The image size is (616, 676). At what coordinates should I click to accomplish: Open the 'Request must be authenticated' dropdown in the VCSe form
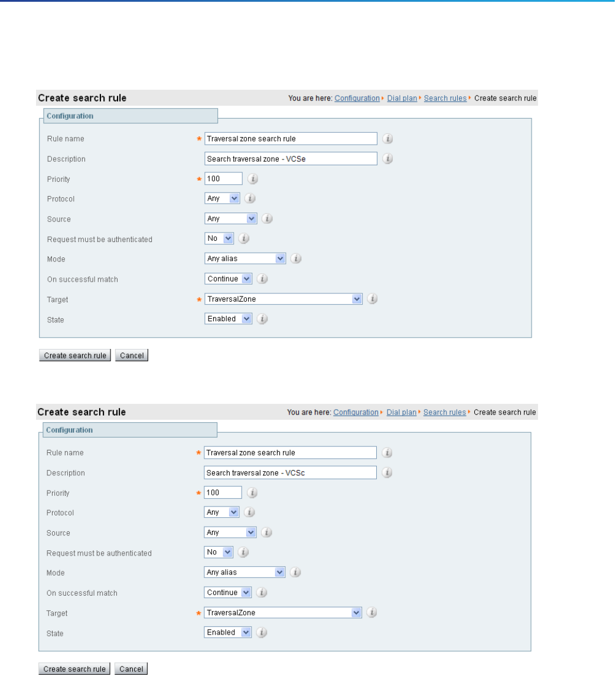click(x=219, y=239)
